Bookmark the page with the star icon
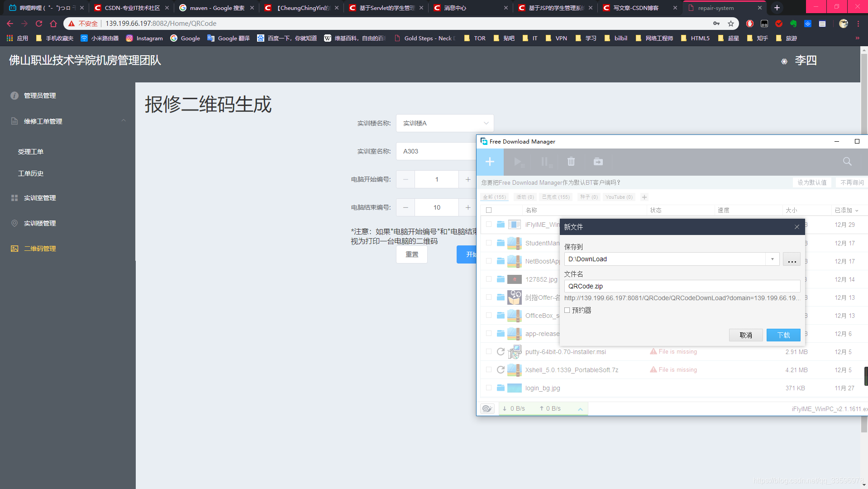Viewport: 868px width, 489px height. [730, 23]
